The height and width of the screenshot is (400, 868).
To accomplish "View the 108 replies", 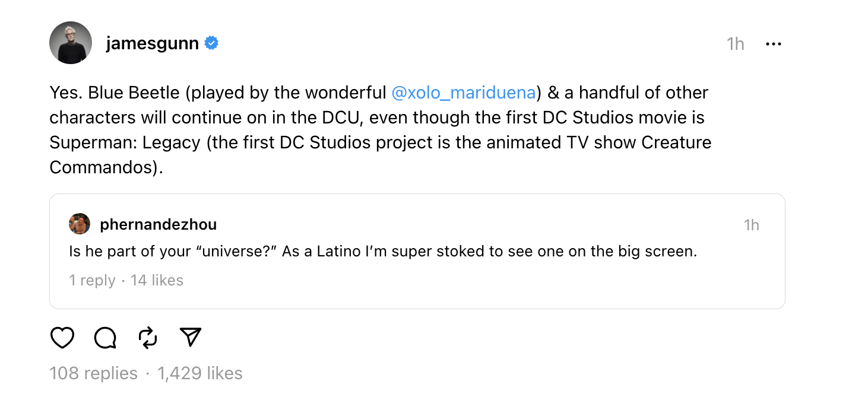I will [93, 373].
